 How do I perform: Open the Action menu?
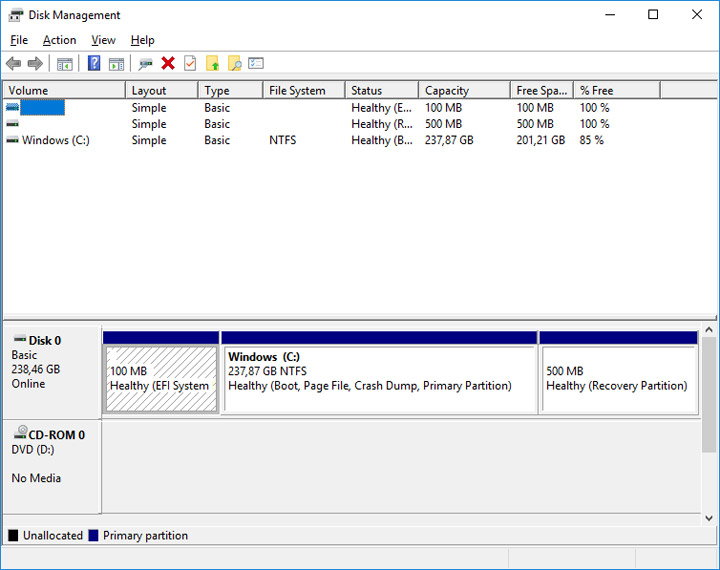click(x=59, y=40)
